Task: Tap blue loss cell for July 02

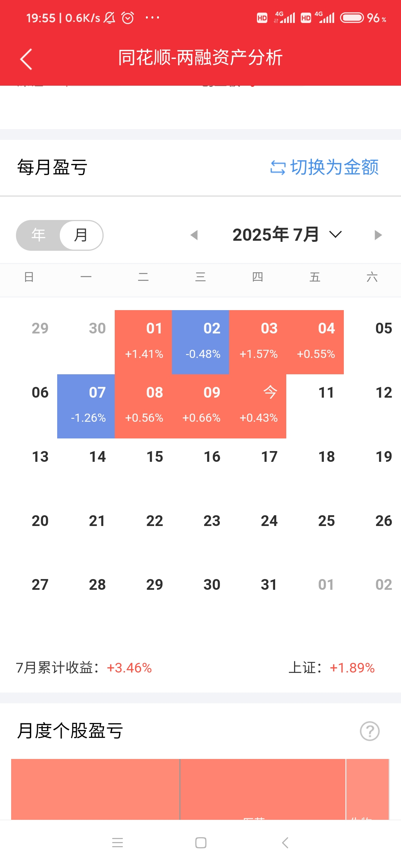Action: click(x=200, y=342)
